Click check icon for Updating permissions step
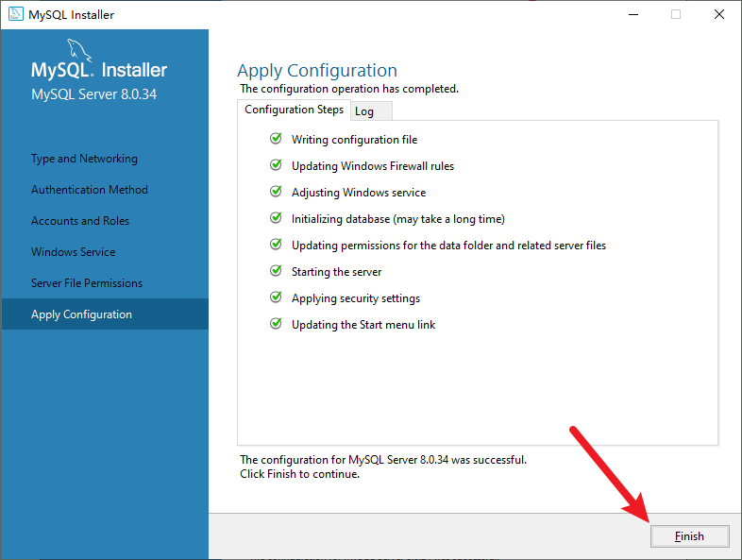Viewport: 742px width, 560px height. 276,245
